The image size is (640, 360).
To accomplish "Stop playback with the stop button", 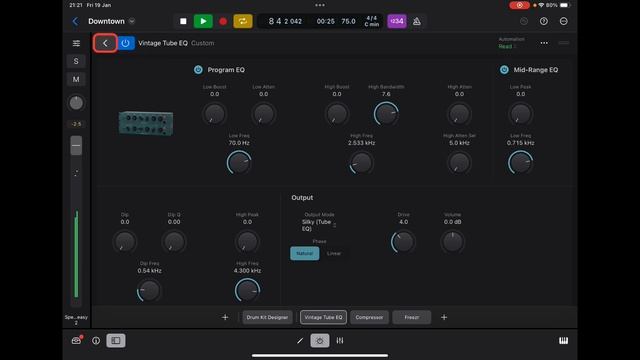I will point(183,21).
